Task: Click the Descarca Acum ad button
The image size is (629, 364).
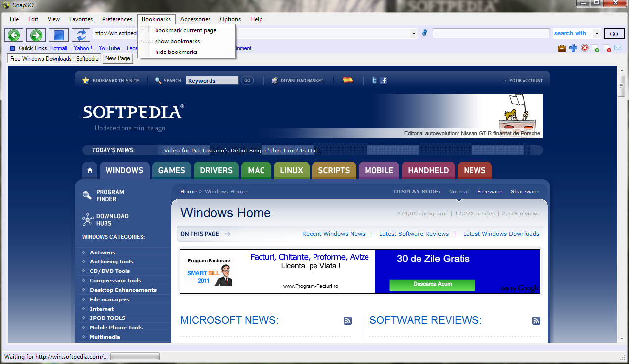Action: (x=432, y=285)
